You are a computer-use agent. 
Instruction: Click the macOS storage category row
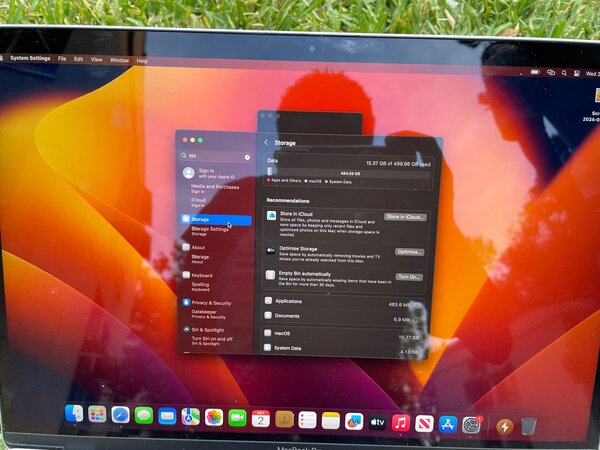coord(342,334)
